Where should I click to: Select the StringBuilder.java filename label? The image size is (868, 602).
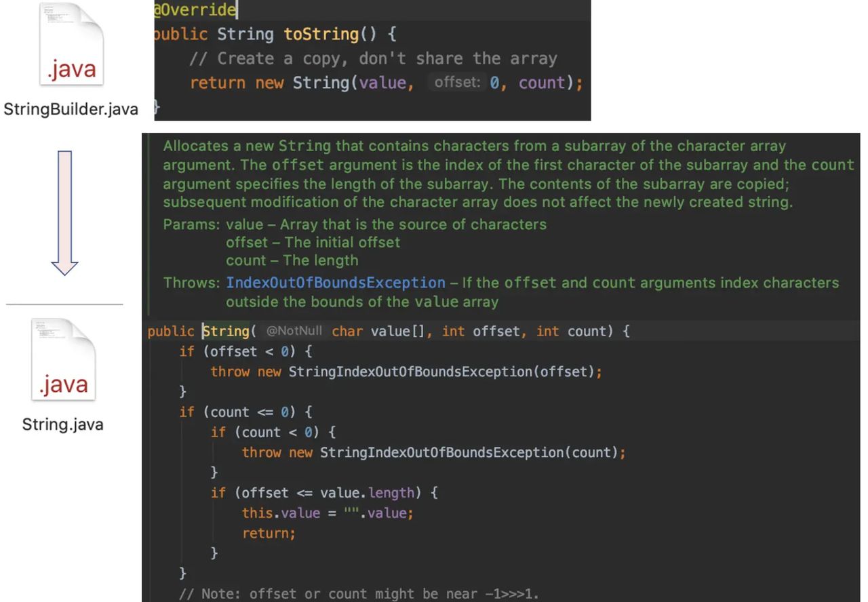[x=71, y=109]
